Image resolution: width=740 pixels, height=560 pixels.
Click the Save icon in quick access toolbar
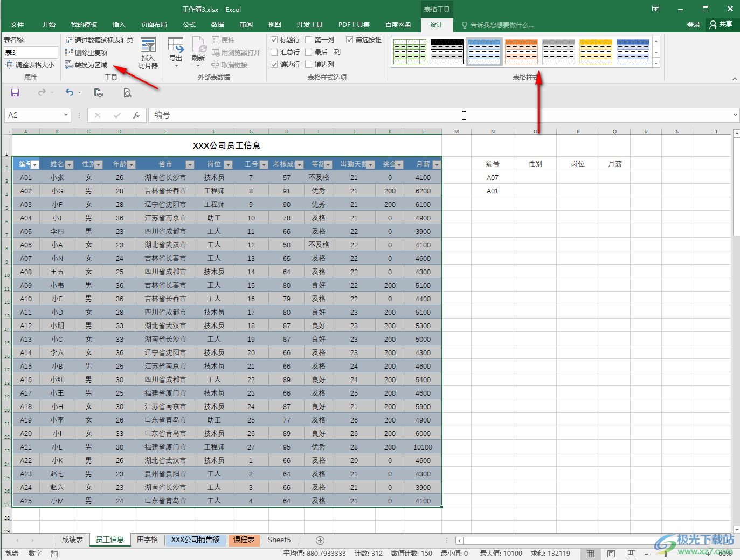[x=15, y=93]
